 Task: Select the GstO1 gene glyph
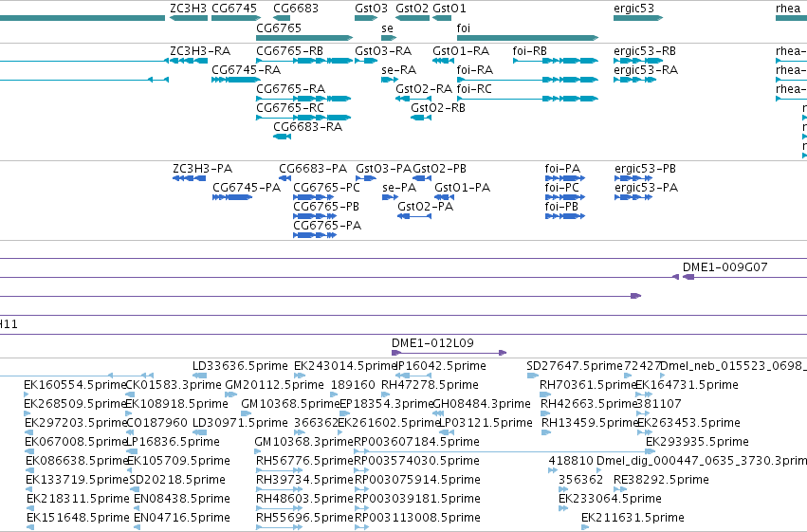pyautogui.click(x=442, y=18)
